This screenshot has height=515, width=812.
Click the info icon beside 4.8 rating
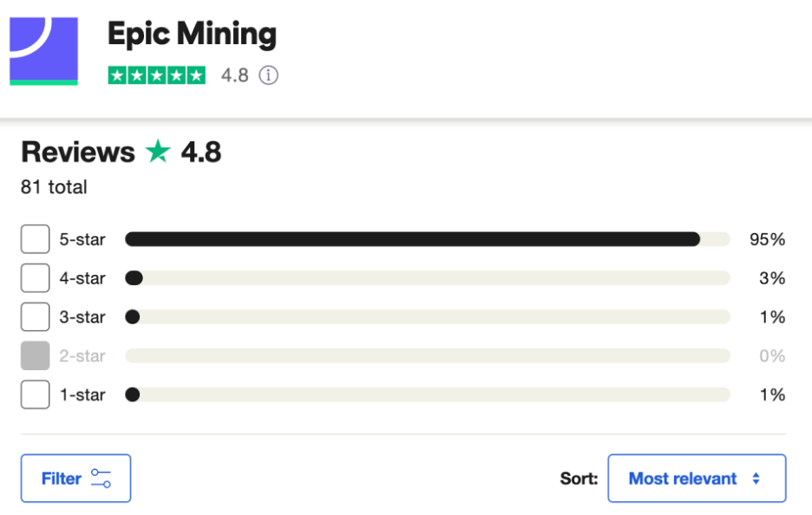pos(269,75)
